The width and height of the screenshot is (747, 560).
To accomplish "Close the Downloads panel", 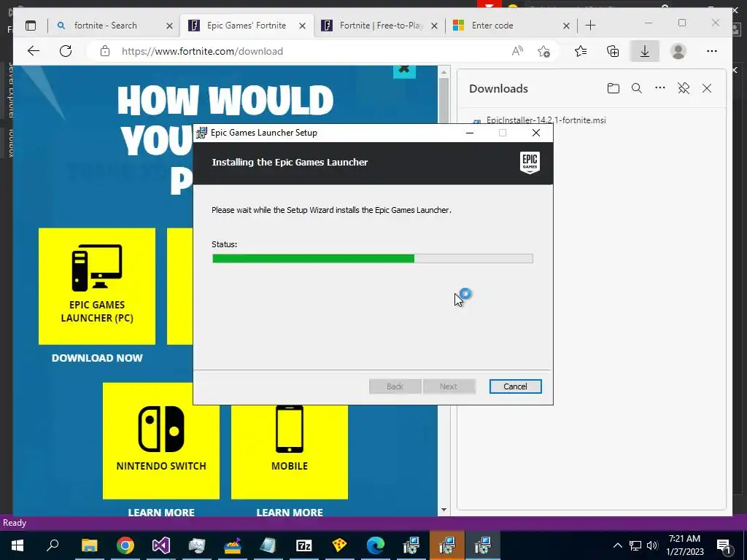I will (x=707, y=88).
